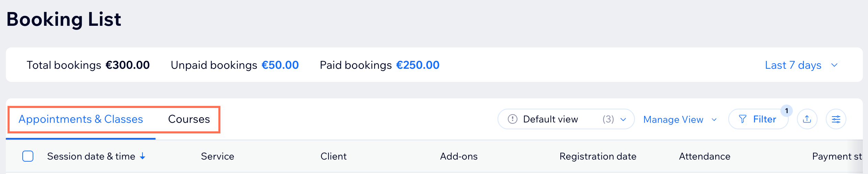868x174 pixels.
Task: Click the Service column header
Action: pyautogui.click(x=217, y=156)
